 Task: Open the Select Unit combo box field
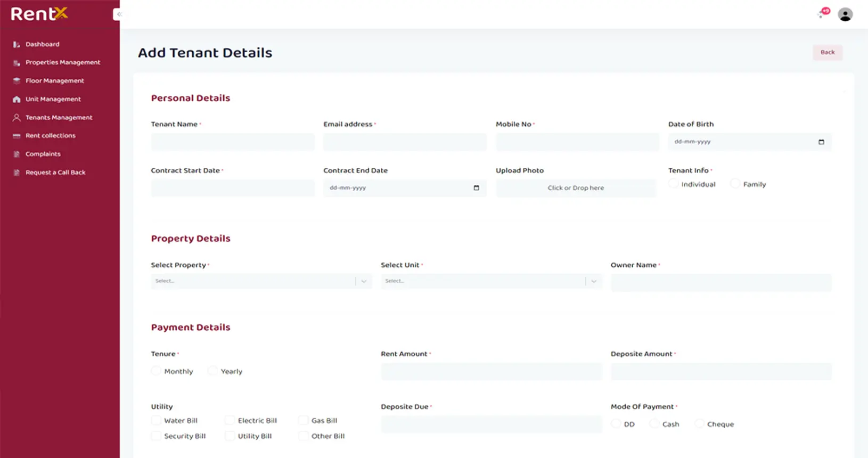tap(491, 281)
